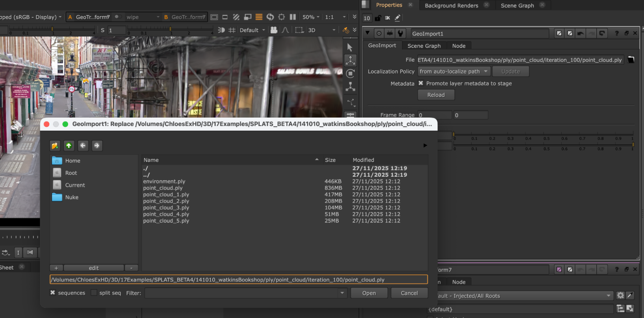This screenshot has height=318, width=644.
Task: Pause the viewer with the pause icon
Action: point(293,17)
